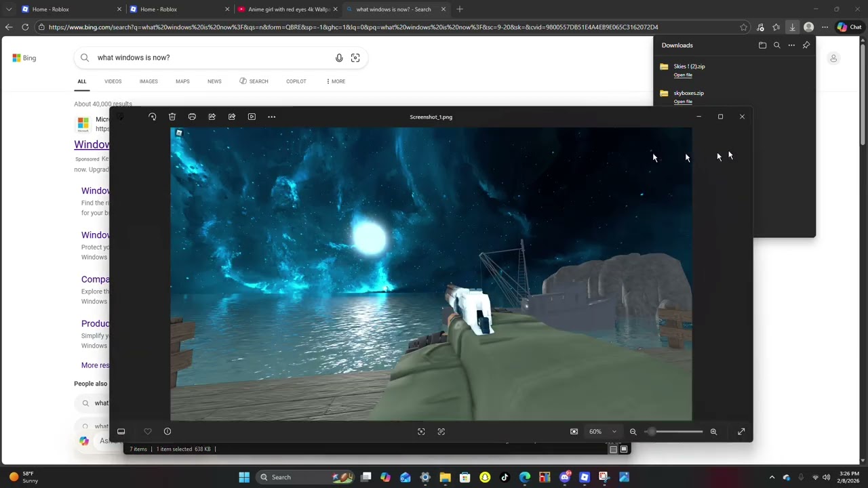Select the VIDEOS tab on Bing

[113, 81]
